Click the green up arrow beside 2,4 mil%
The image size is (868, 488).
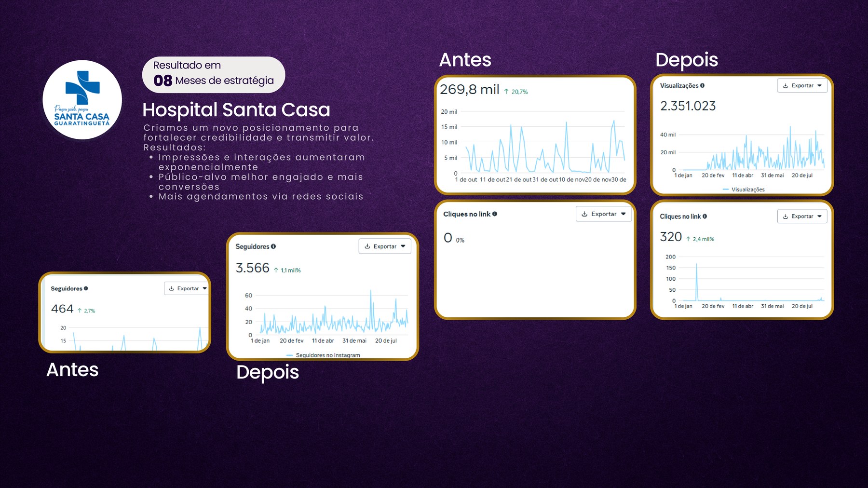(688, 239)
